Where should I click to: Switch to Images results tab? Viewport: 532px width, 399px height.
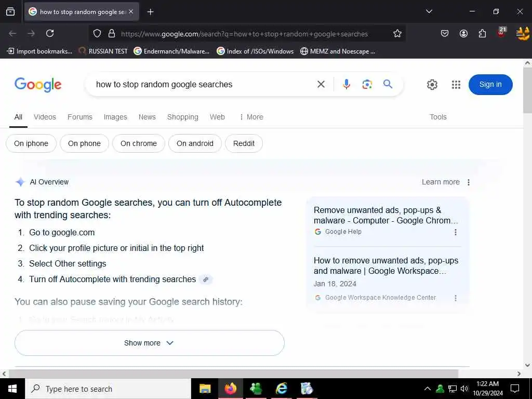click(x=115, y=117)
